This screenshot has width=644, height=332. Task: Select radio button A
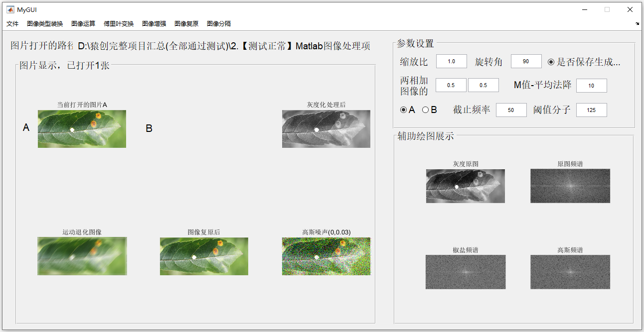408,110
